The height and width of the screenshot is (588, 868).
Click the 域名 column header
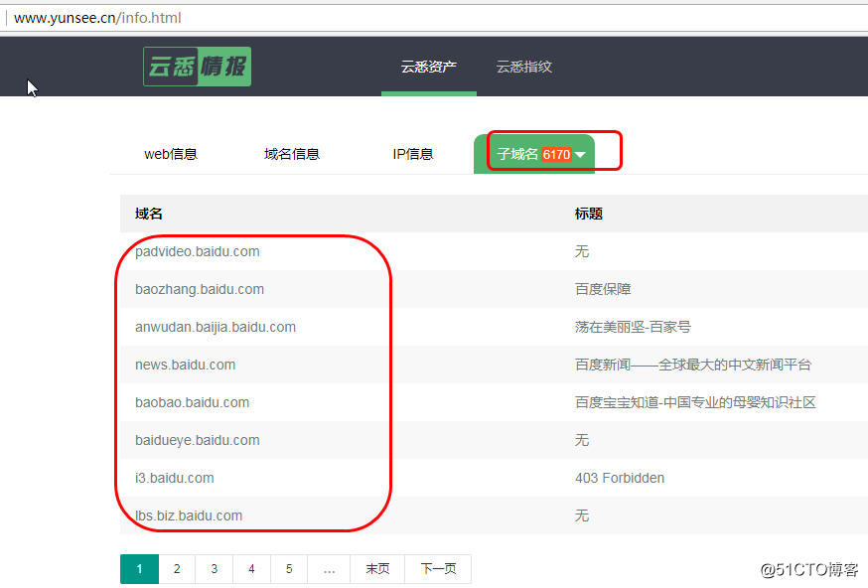(x=148, y=214)
